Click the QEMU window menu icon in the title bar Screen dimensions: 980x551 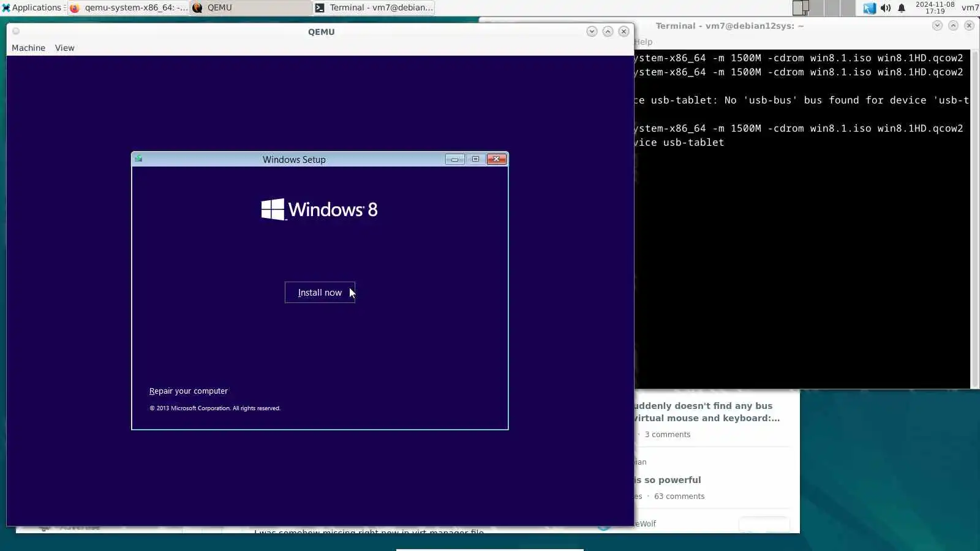coord(16,31)
